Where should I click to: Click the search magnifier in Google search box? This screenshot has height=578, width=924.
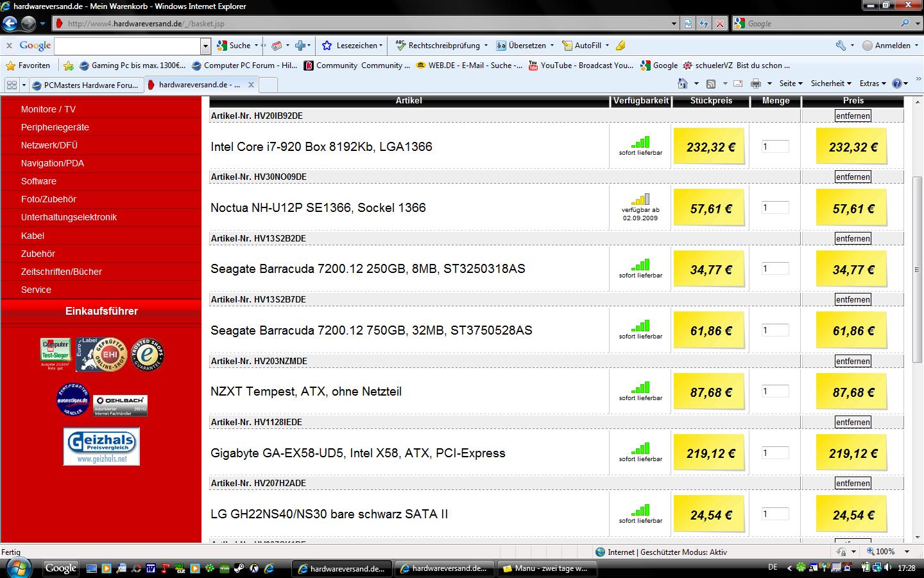[905, 23]
